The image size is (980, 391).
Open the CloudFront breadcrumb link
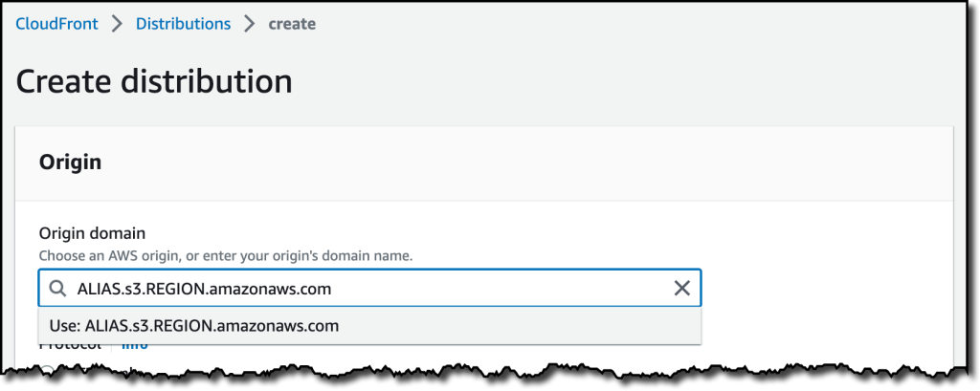pyautogui.click(x=56, y=24)
